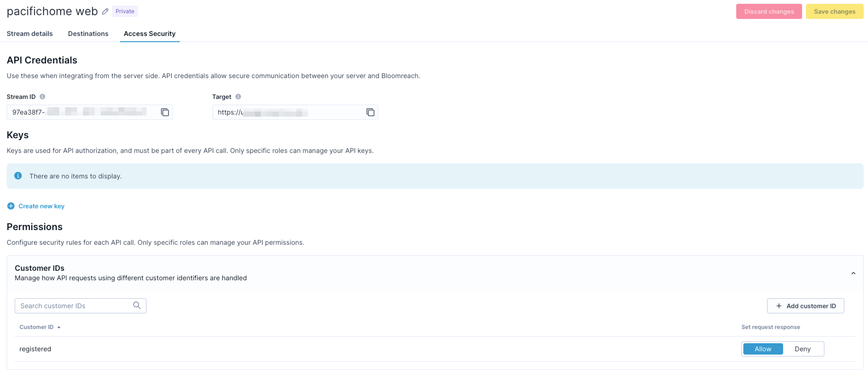
Task: Click the pencil icon to rename the stream
Action: (105, 11)
